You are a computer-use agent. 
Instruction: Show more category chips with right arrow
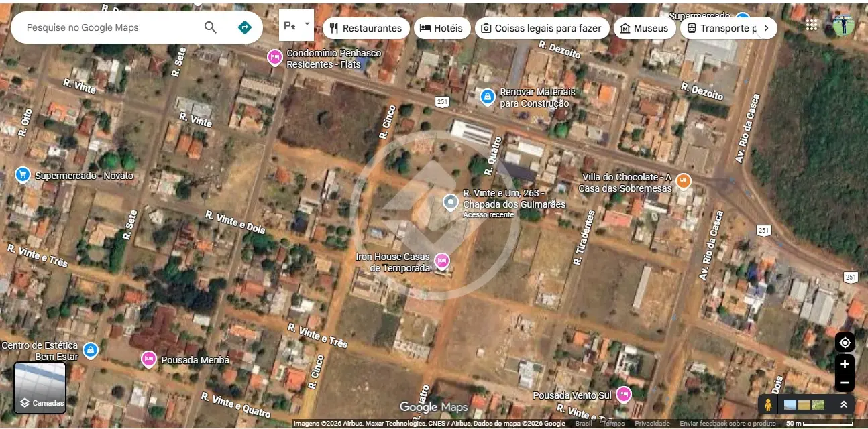(766, 28)
